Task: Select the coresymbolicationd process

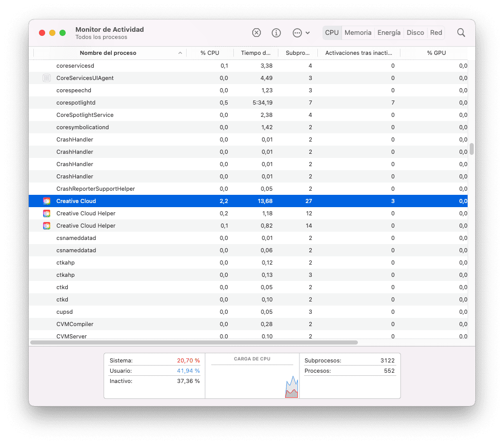Action: tap(248, 127)
